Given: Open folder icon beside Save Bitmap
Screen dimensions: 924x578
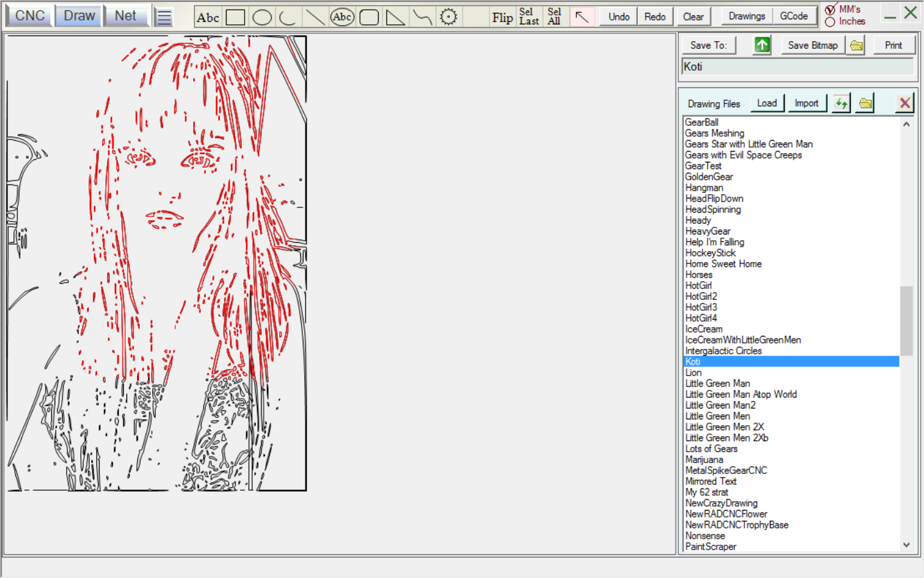Looking at the screenshot, I should pos(856,45).
